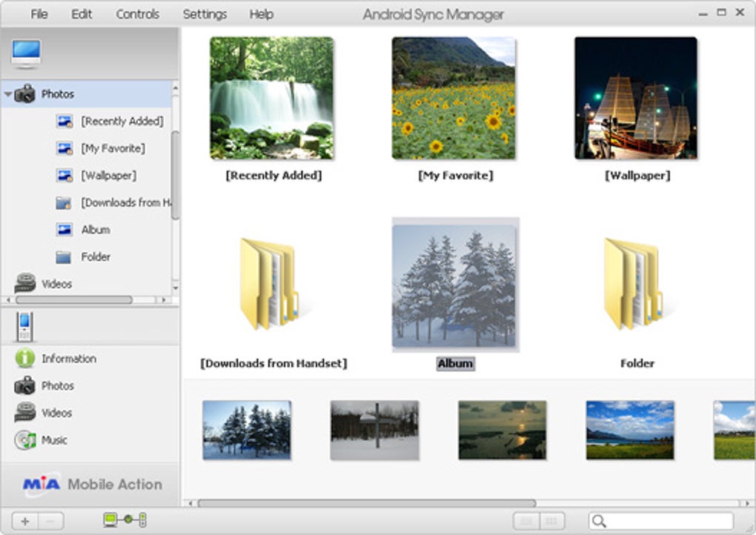Image resolution: width=756 pixels, height=535 pixels.
Task: Click the computer monitor icon in sidebar
Action: [27, 53]
